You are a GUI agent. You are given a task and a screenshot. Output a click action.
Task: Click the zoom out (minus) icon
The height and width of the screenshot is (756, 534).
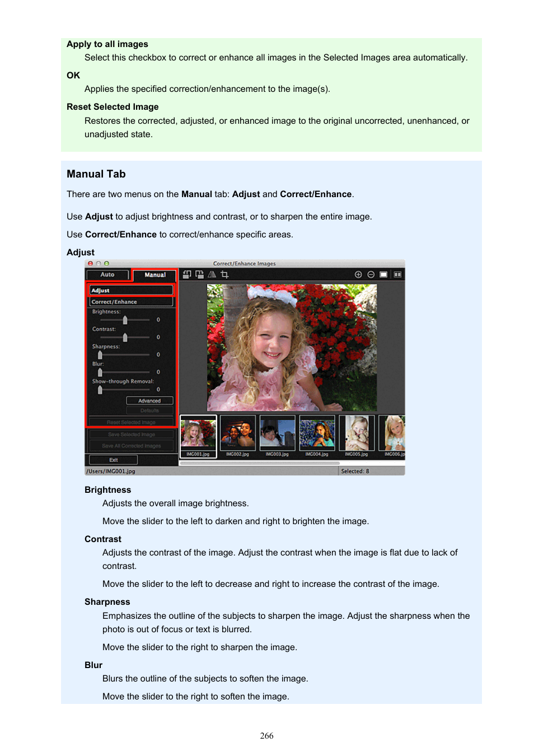point(371,274)
